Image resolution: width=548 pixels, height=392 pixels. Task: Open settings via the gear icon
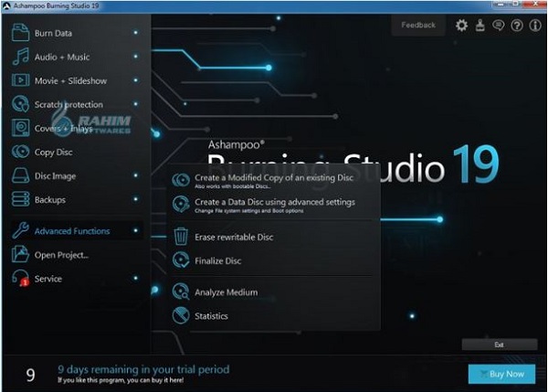461,26
